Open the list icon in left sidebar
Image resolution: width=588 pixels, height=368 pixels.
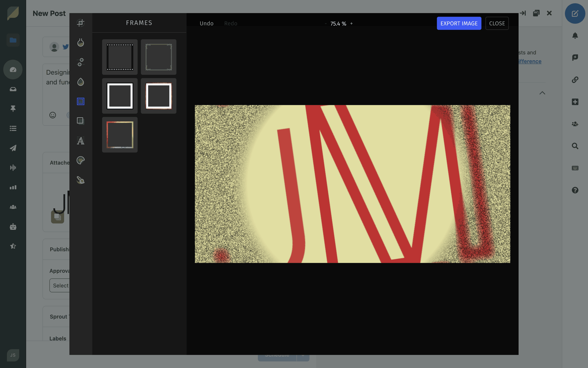[x=13, y=128]
